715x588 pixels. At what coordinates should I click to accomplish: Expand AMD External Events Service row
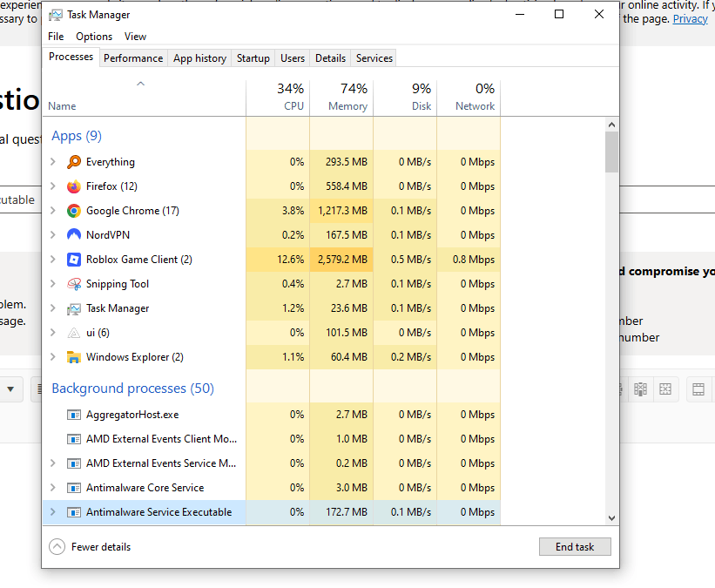53,463
